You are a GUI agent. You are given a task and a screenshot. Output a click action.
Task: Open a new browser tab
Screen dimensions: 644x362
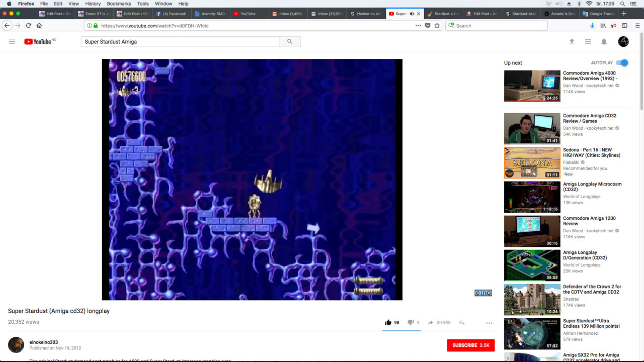coord(624,14)
